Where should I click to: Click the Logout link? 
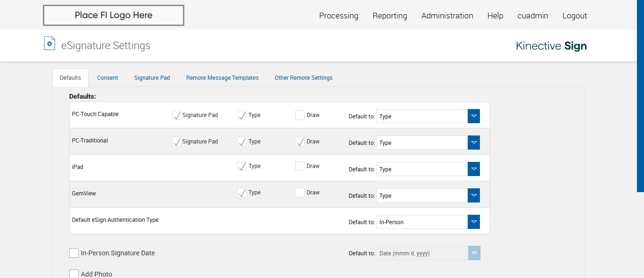tap(575, 16)
